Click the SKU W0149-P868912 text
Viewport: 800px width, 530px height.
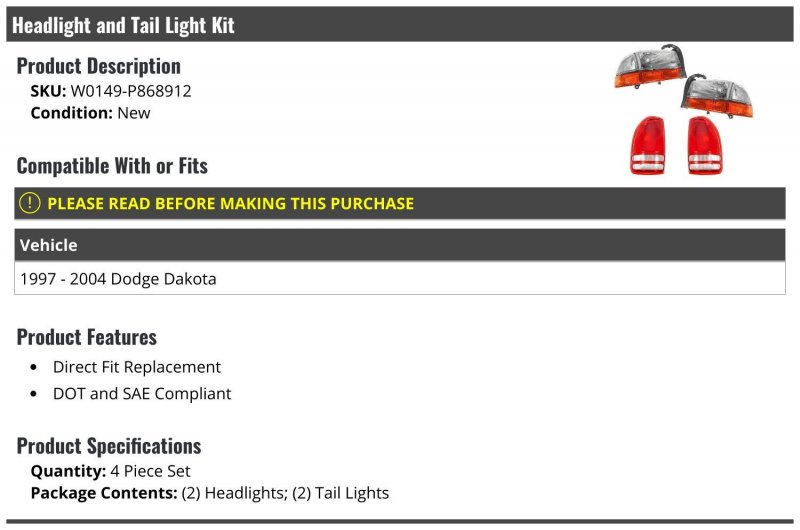click(111, 91)
